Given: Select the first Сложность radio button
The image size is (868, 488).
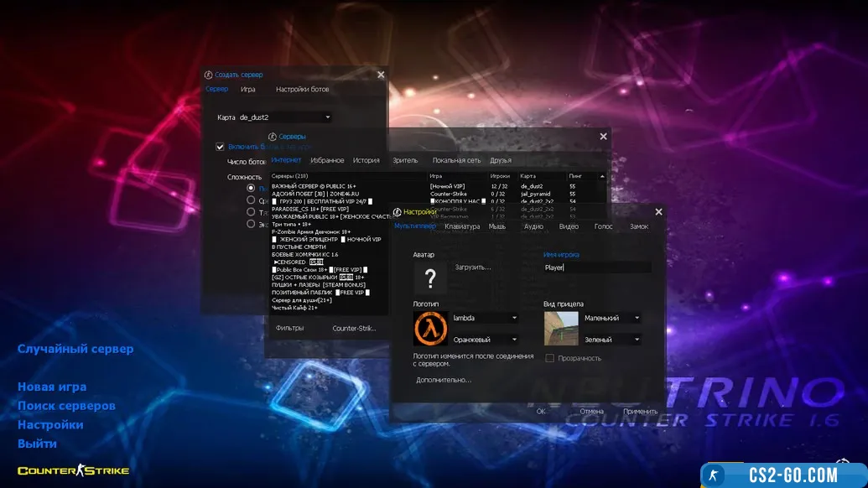Looking at the screenshot, I should [251, 189].
